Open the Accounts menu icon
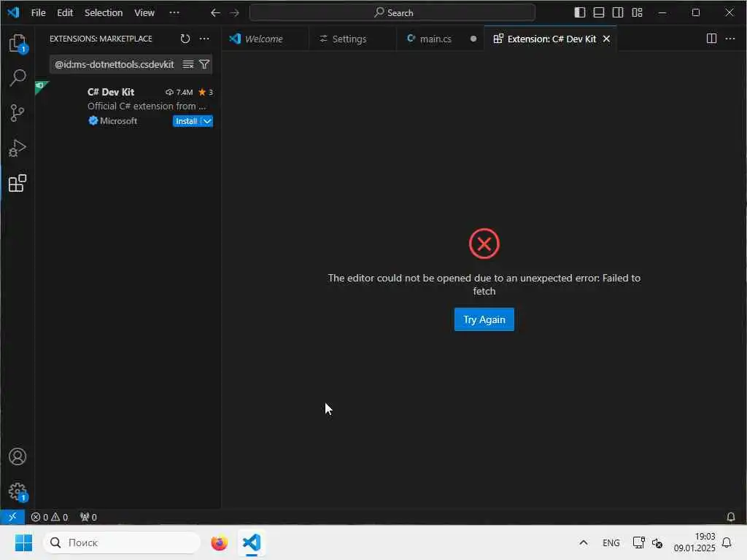The width and height of the screenshot is (747, 560). (18, 456)
